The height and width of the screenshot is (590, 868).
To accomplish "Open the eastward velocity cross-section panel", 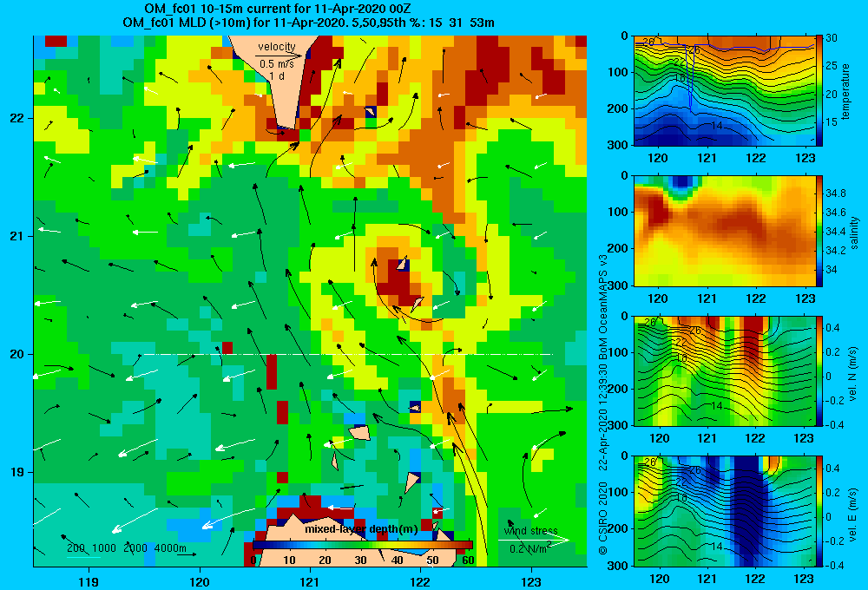I will coord(725,511).
